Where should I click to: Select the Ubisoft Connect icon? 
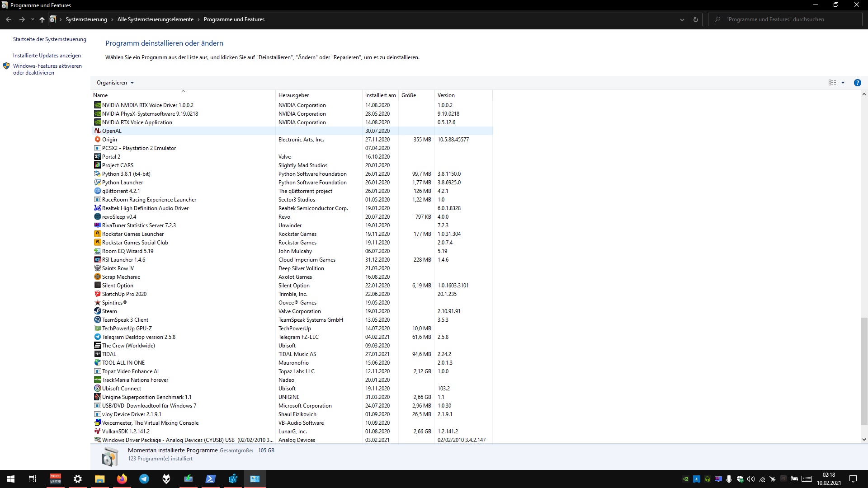pos(97,389)
